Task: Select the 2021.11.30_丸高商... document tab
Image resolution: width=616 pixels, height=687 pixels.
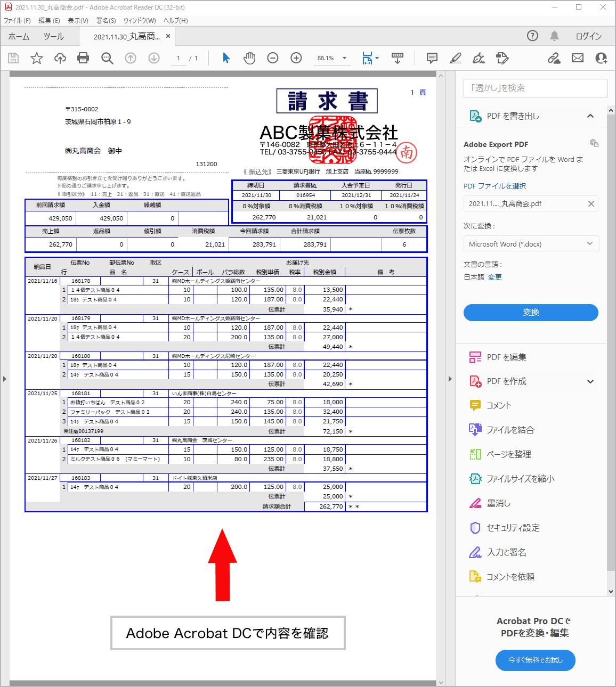Action: [127, 36]
